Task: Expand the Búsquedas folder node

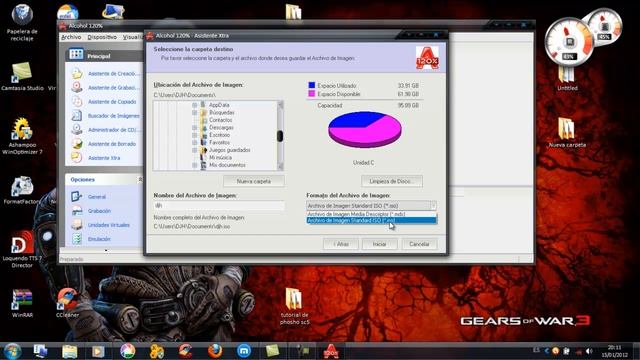Action: point(195,113)
